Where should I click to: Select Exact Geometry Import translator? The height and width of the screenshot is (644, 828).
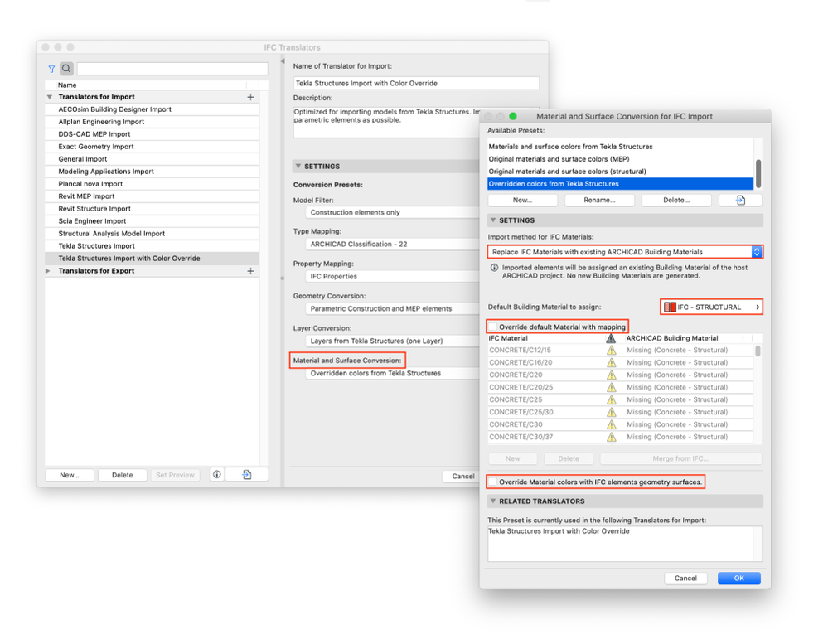(x=152, y=147)
